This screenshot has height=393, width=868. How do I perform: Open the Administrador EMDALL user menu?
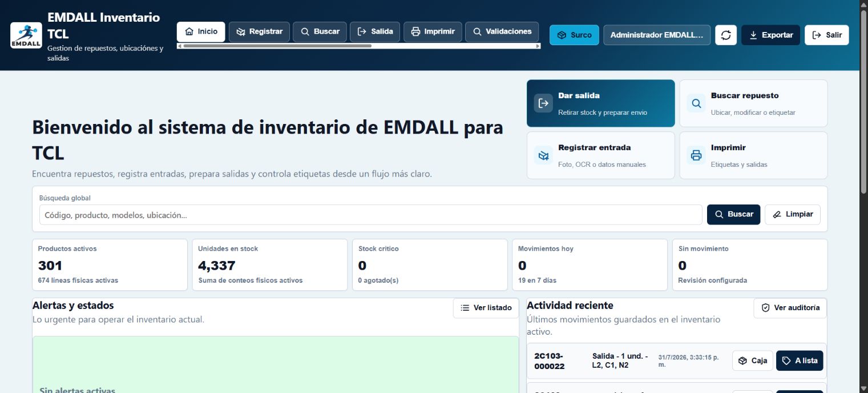[x=657, y=35]
